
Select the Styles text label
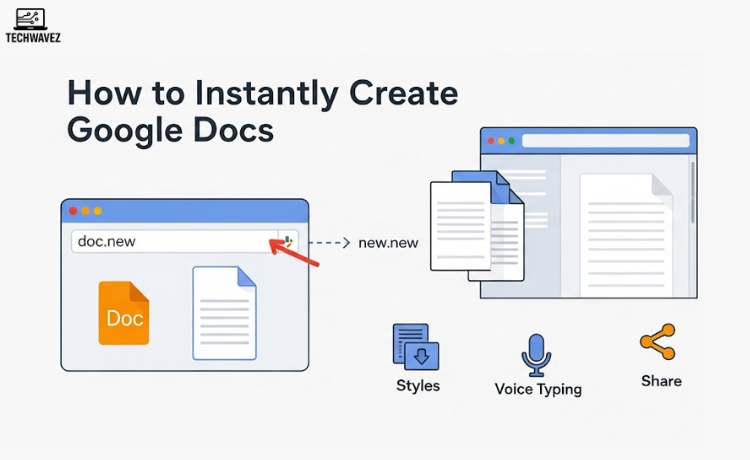coord(416,386)
